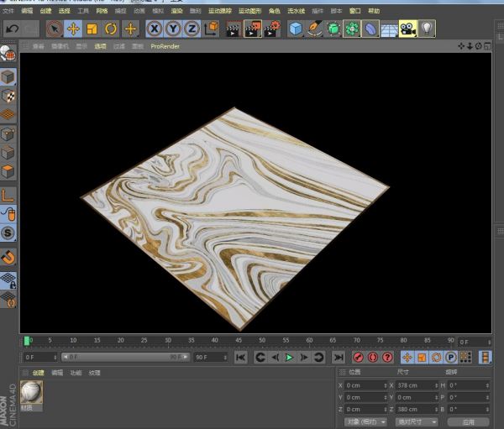The height and width of the screenshot is (429, 504).
Task: Enable the magnet snap icon
Action: [8, 256]
